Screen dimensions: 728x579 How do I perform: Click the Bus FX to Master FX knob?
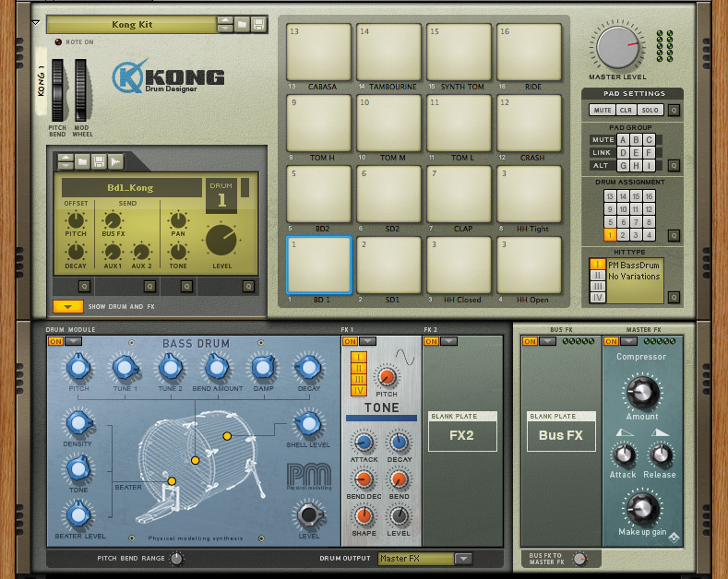[x=579, y=559]
